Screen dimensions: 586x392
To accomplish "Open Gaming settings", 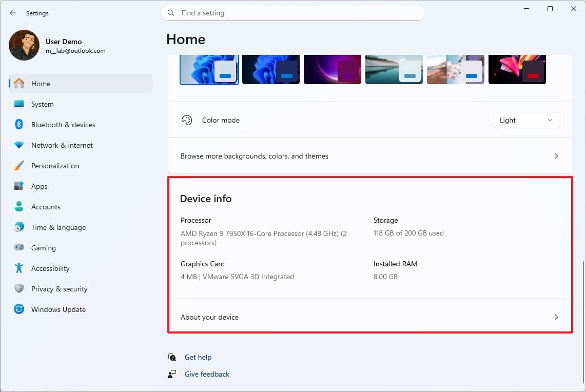I will click(43, 248).
